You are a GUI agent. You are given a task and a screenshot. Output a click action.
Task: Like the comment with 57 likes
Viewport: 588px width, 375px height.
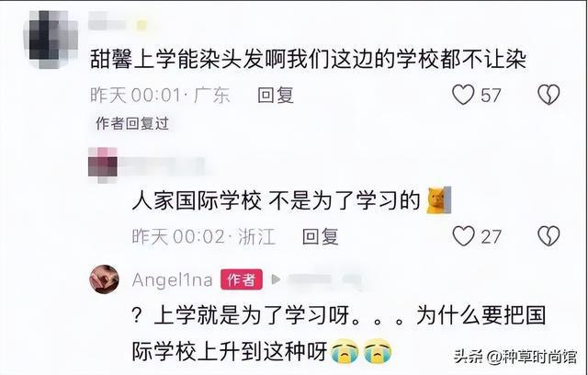coord(463,95)
